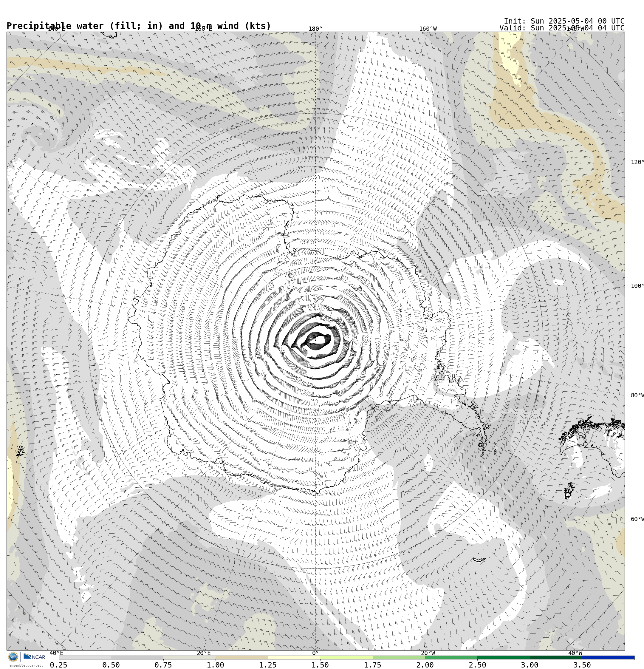Click the 0° longitude label at the bottom

[315, 653]
